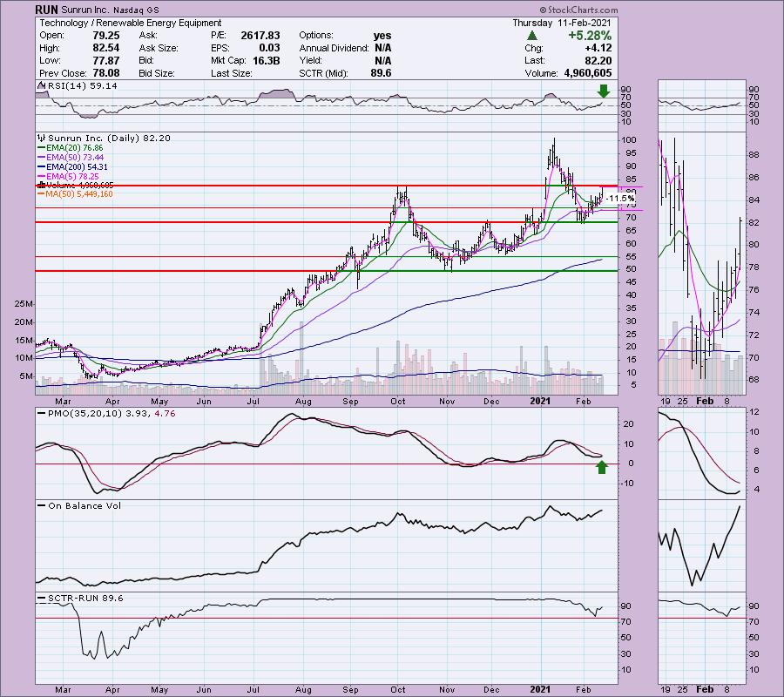Click the Open value 79.25

(x=106, y=36)
